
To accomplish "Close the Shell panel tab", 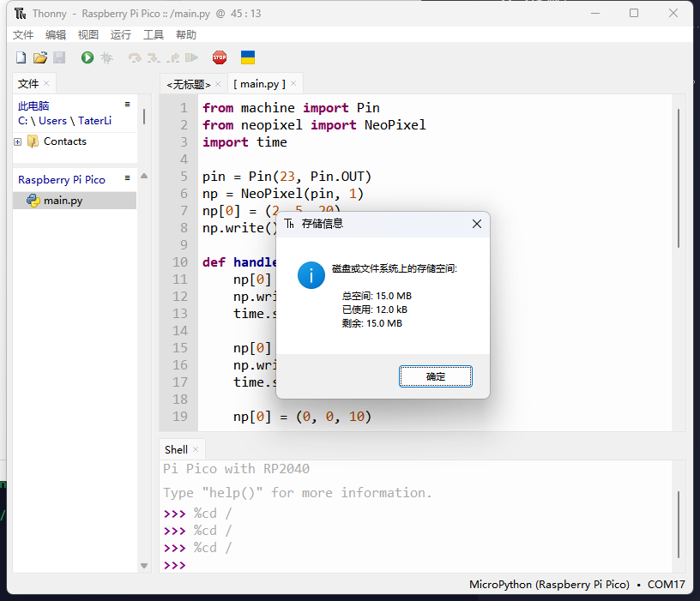I will (x=196, y=449).
